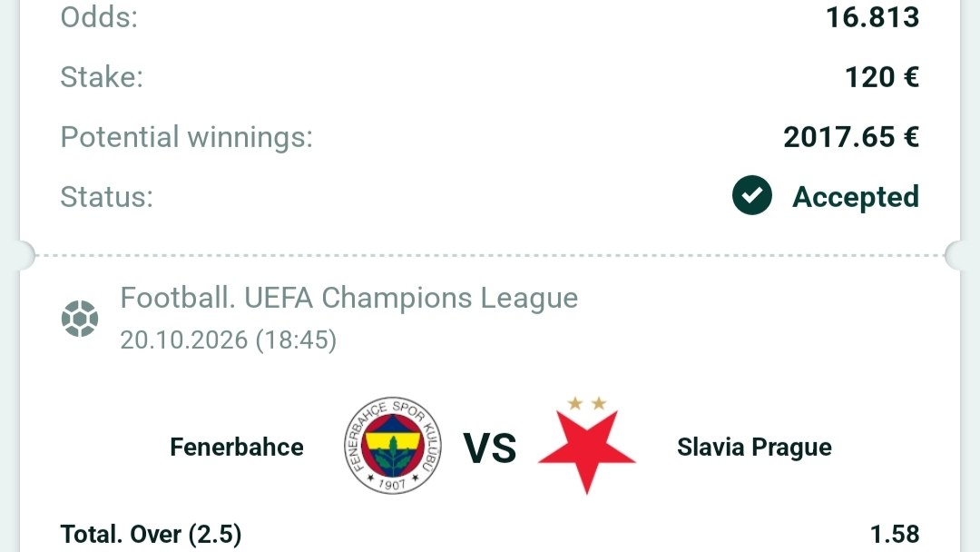The height and width of the screenshot is (552, 980).
Task: Click the Fenerbahce club crest
Action: 393,445
